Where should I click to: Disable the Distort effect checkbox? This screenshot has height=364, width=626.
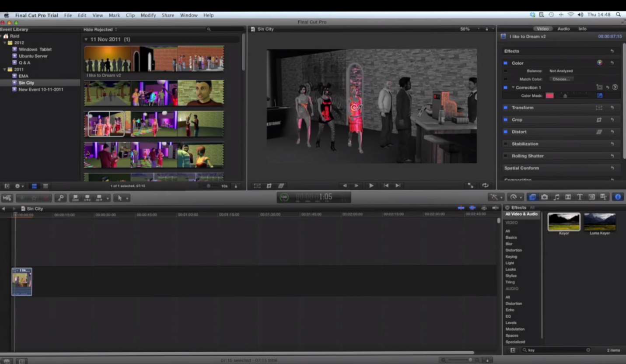[x=506, y=132]
